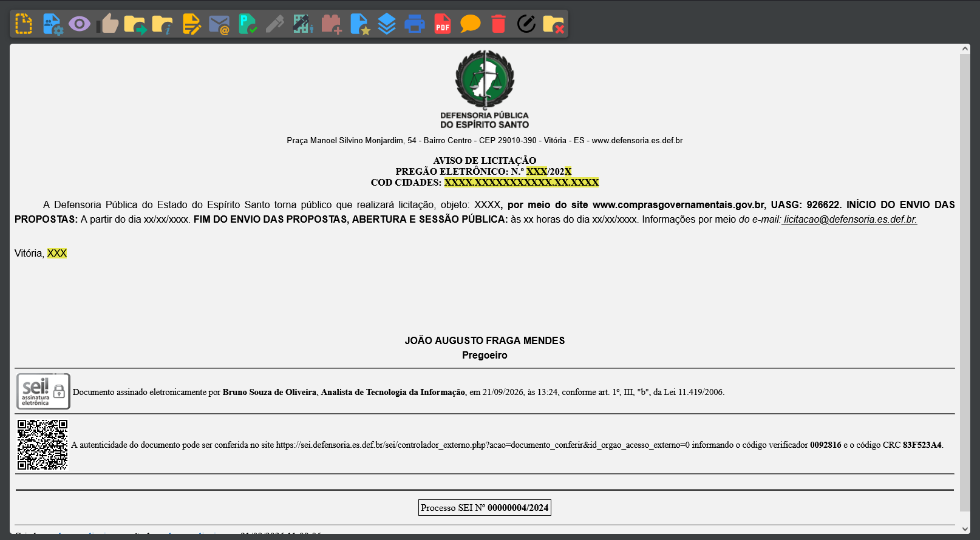Click the teal document with checkmark icon
This screenshot has height=540, width=980.
(248, 24)
